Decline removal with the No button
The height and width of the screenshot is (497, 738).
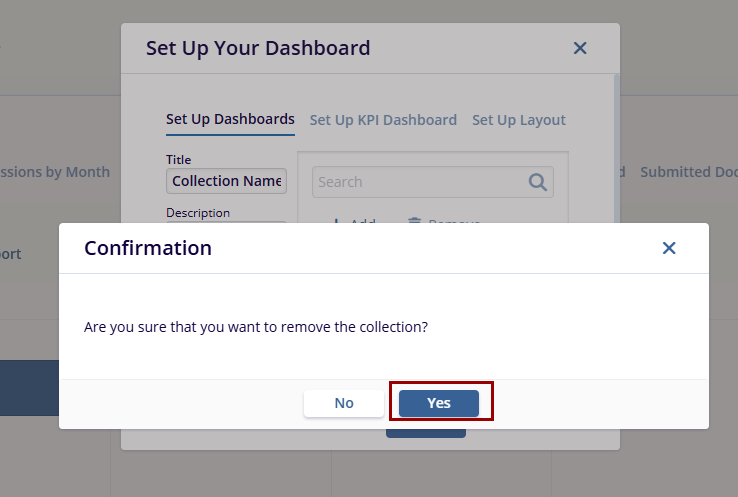[x=344, y=403]
